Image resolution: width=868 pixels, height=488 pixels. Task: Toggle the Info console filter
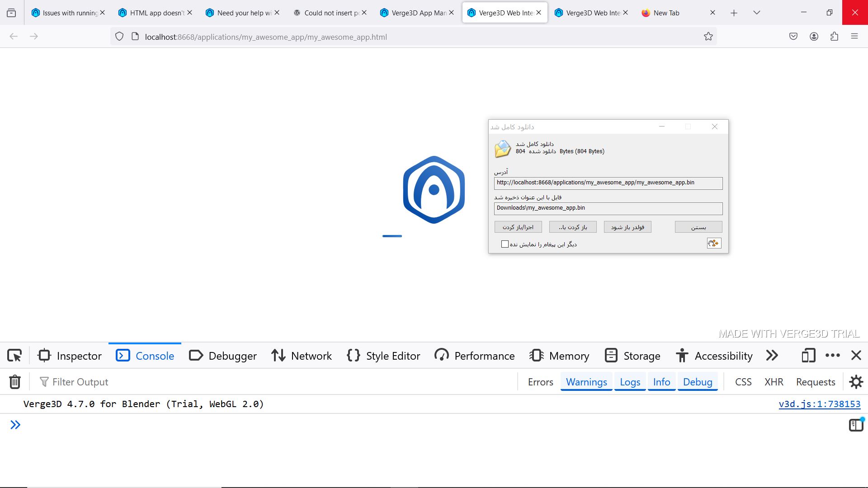(x=661, y=382)
